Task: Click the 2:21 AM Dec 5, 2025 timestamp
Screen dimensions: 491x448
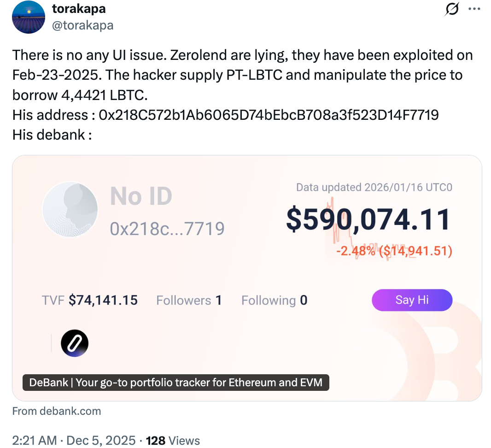Action: (x=74, y=441)
